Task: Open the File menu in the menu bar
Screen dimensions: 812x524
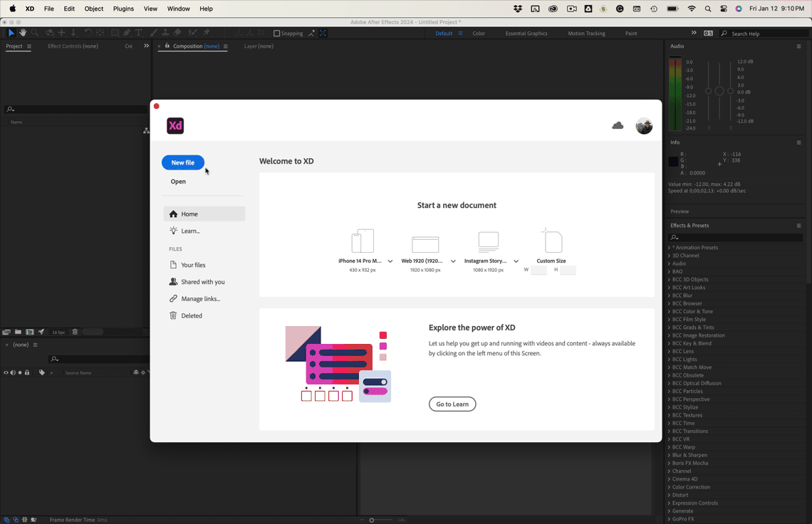Action: (48, 9)
